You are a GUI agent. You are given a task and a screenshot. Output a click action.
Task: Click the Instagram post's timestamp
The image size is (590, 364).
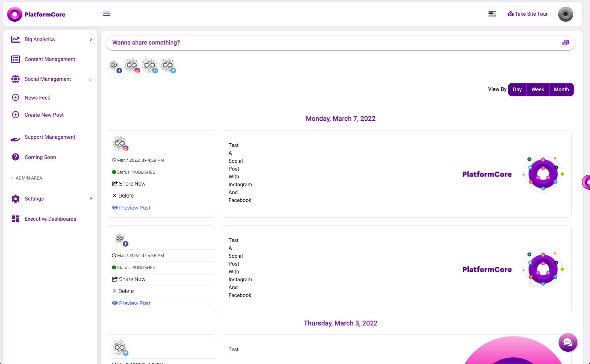pyautogui.click(x=138, y=160)
